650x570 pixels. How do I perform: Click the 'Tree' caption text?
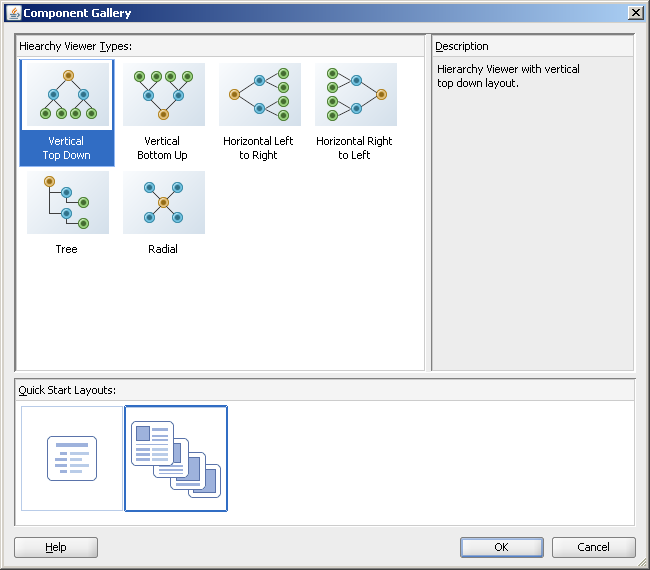66,249
